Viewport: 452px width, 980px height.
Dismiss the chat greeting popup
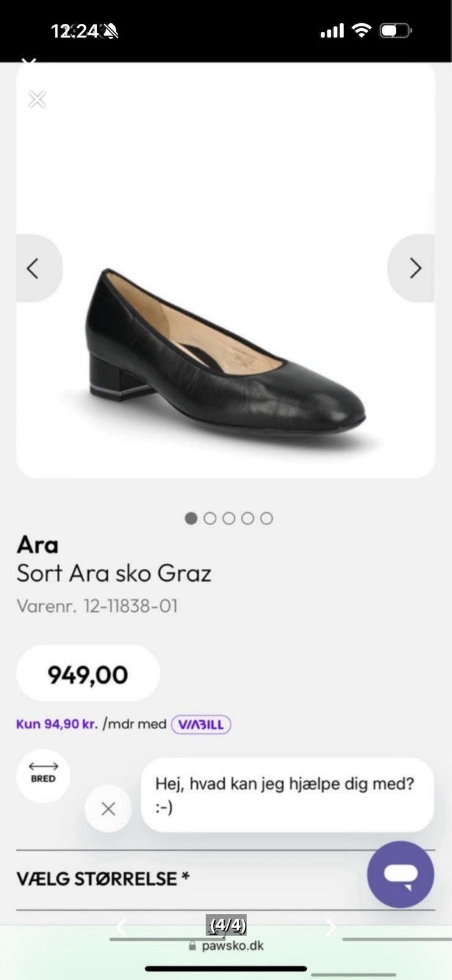click(108, 809)
